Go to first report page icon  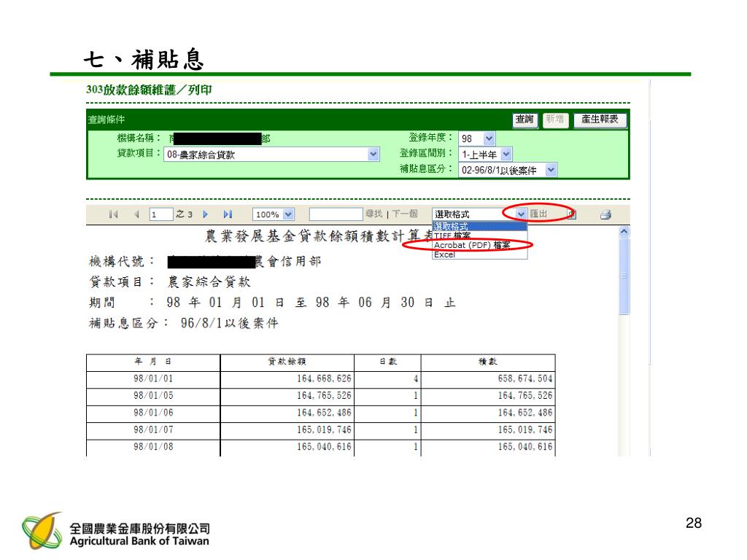pos(113,214)
